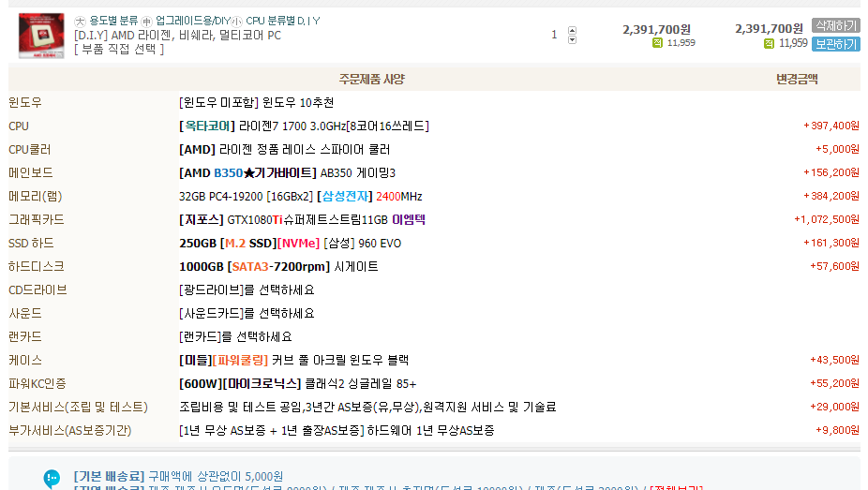Click the memory price +384,200원
868x490 pixels.
pyautogui.click(x=831, y=196)
